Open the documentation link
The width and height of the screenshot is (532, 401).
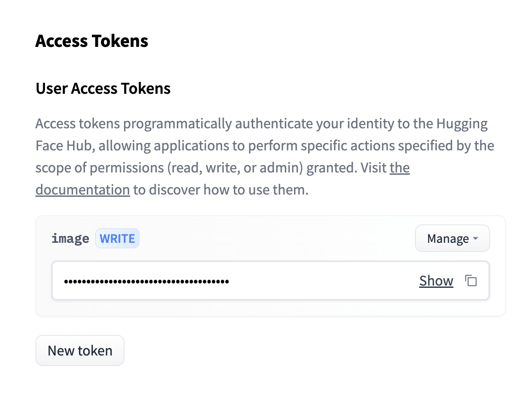[83, 189]
